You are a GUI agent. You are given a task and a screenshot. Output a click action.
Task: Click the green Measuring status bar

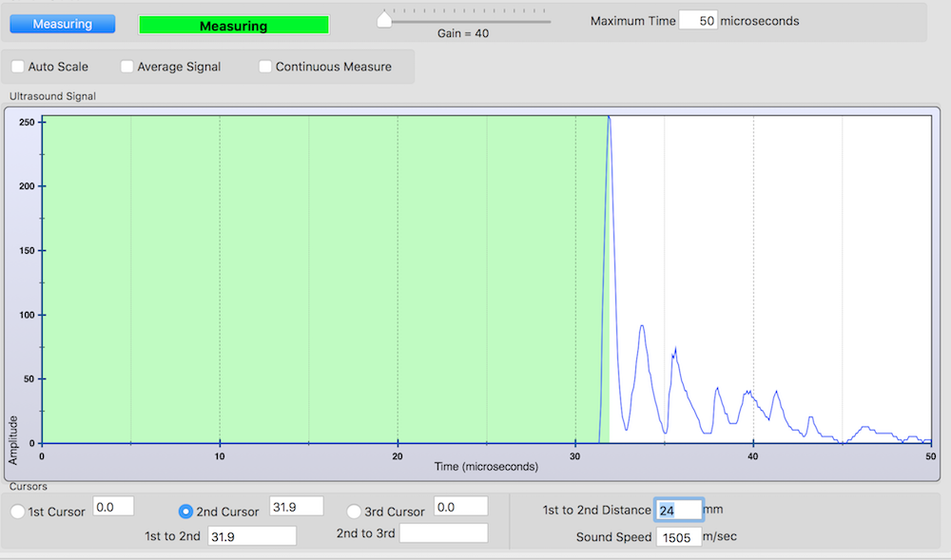pos(234,26)
